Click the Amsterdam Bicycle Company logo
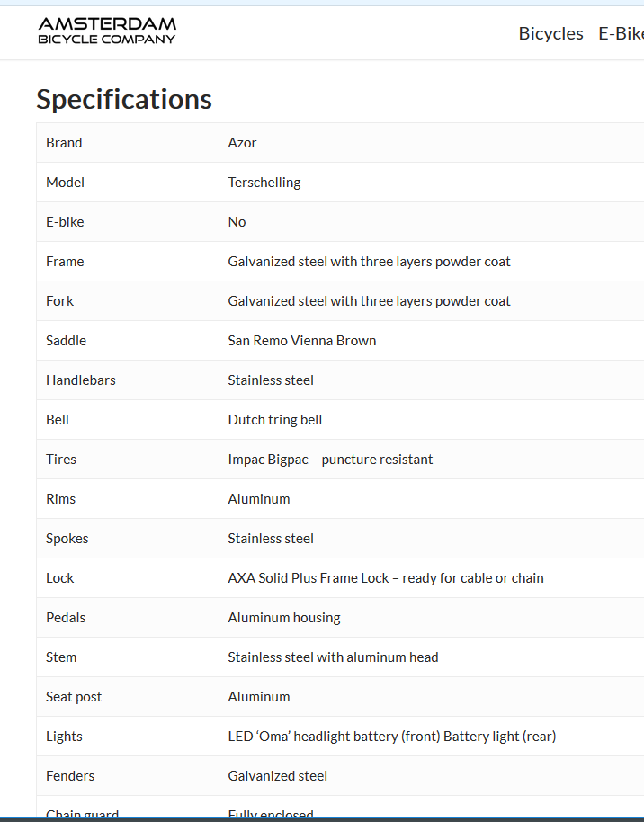644x822 pixels. 107,31
